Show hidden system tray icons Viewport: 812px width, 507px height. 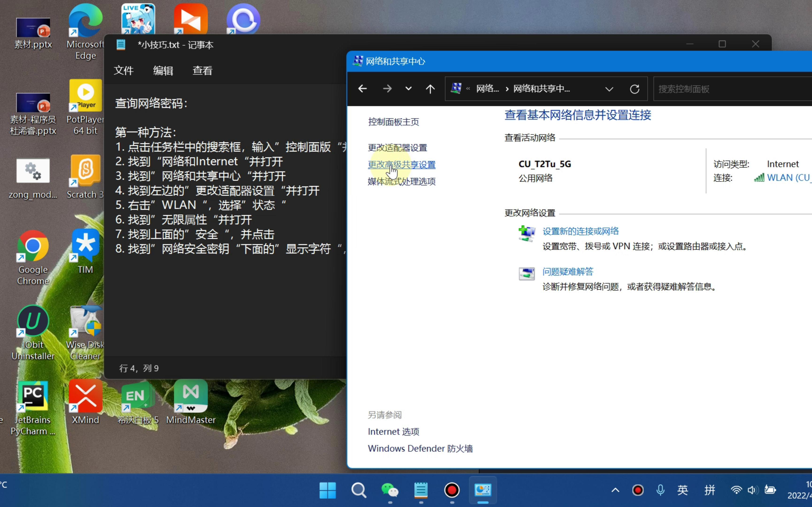coord(615,490)
